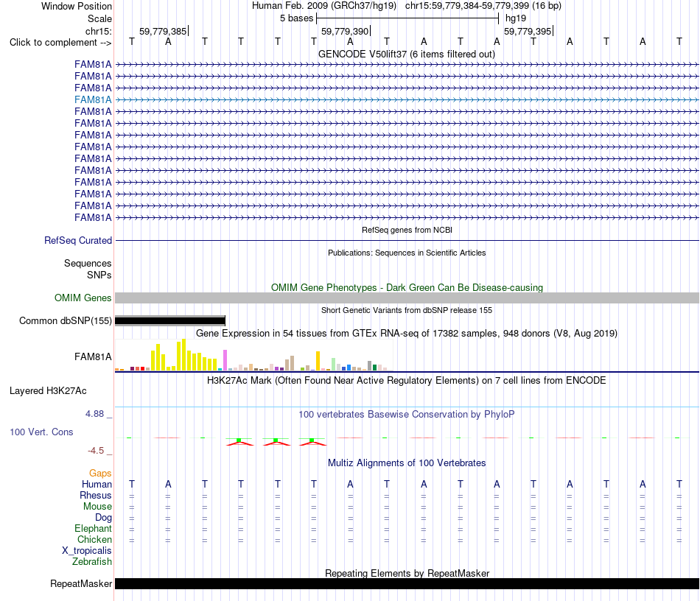Click the 'Sequences' publications track label

coord(88,263)
